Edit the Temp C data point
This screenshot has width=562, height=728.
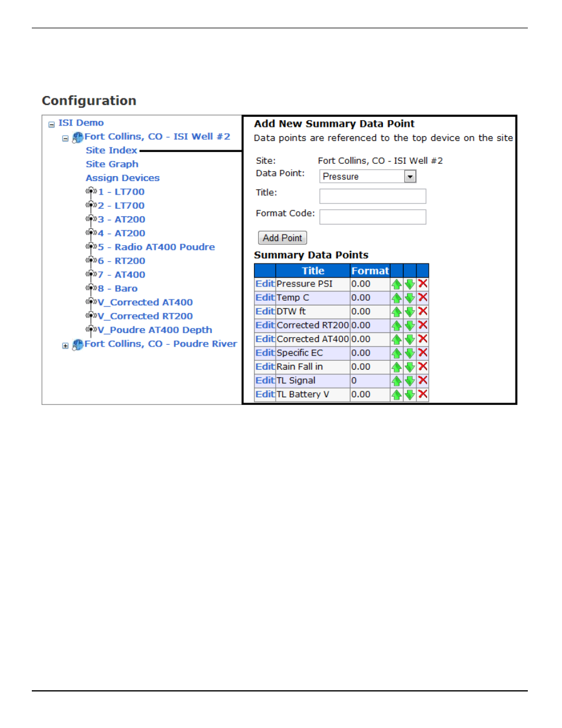(x=265, y=298)
